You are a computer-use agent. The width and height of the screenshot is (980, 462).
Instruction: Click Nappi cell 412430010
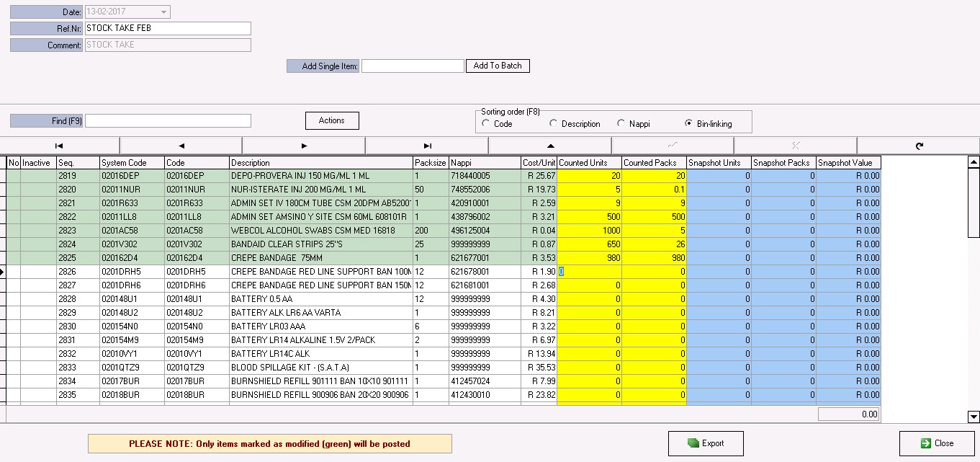pos(485,395)
